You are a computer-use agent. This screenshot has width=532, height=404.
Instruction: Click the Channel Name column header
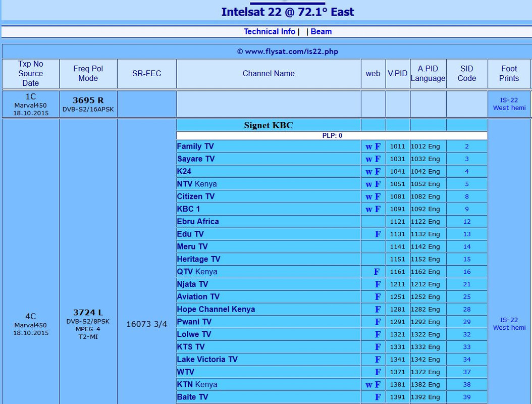(269, 74)
